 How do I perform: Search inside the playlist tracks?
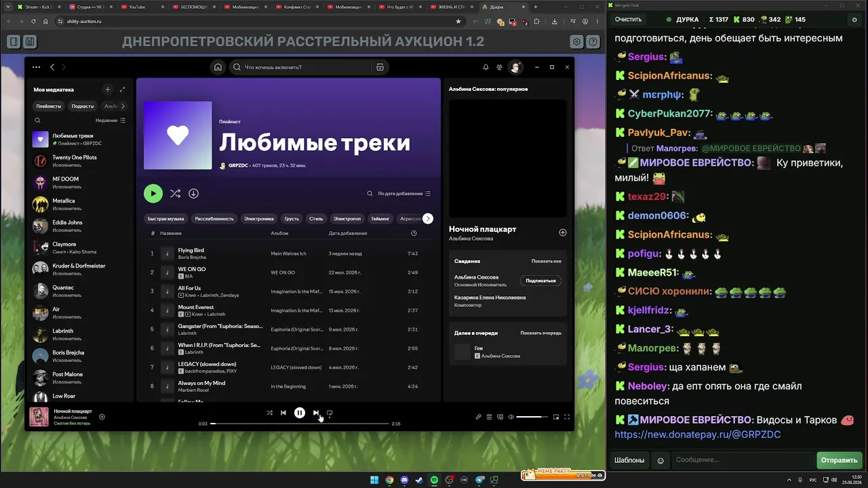(370, 193)
